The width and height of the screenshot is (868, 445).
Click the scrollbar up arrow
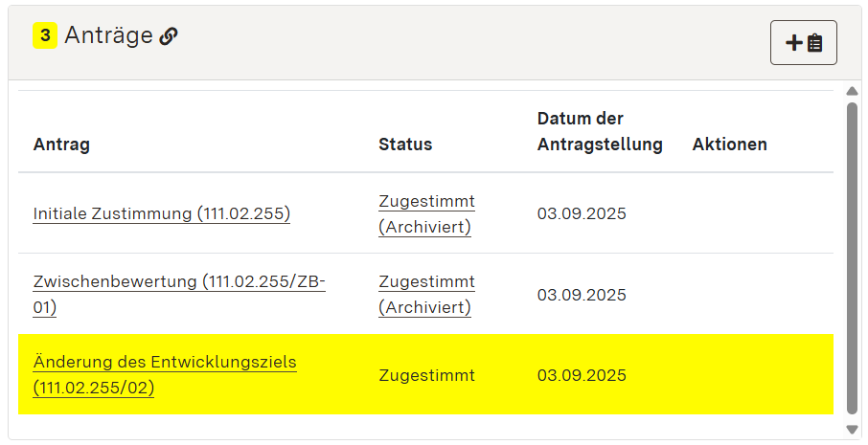tap(852, 92)
